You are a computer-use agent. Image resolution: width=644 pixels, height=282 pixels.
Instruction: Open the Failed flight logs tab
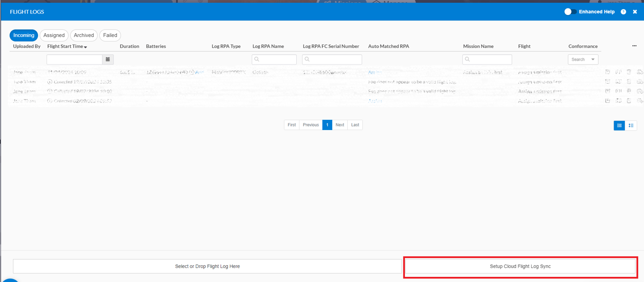110,35
